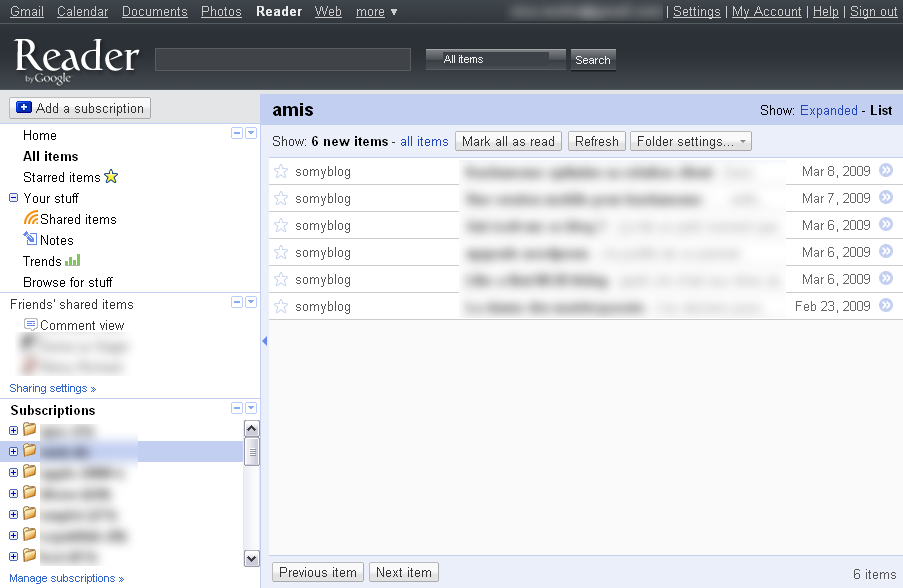Open Trends in the sidebar

pos(42,261)
